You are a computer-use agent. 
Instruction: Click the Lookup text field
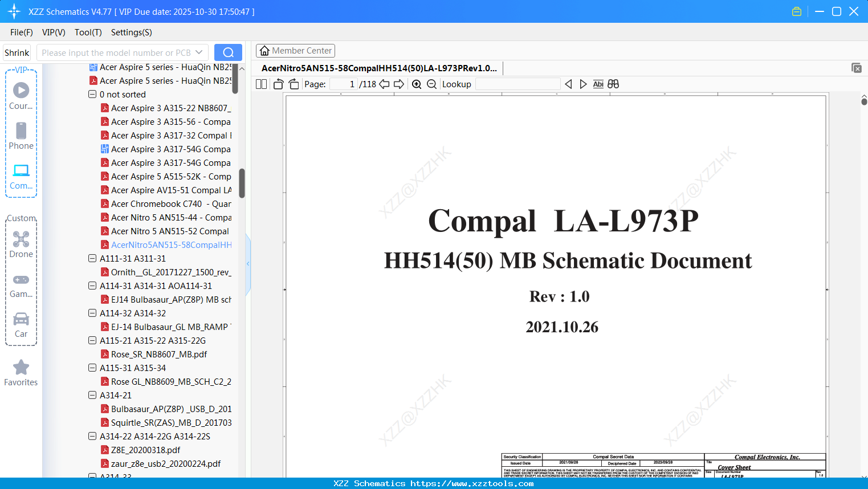coord(517,84)
